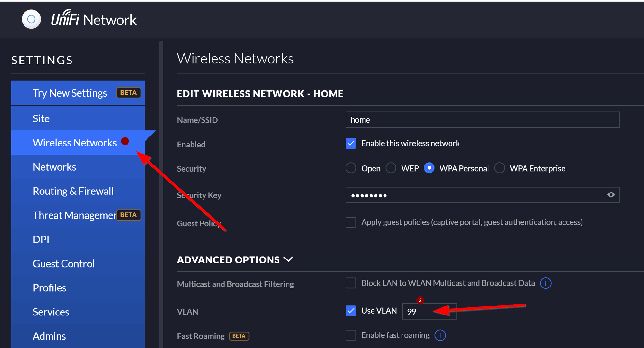This screenshot has width=644, height=348.
Task: Open Routing & Firewall settings
Action: pos(73,191)
